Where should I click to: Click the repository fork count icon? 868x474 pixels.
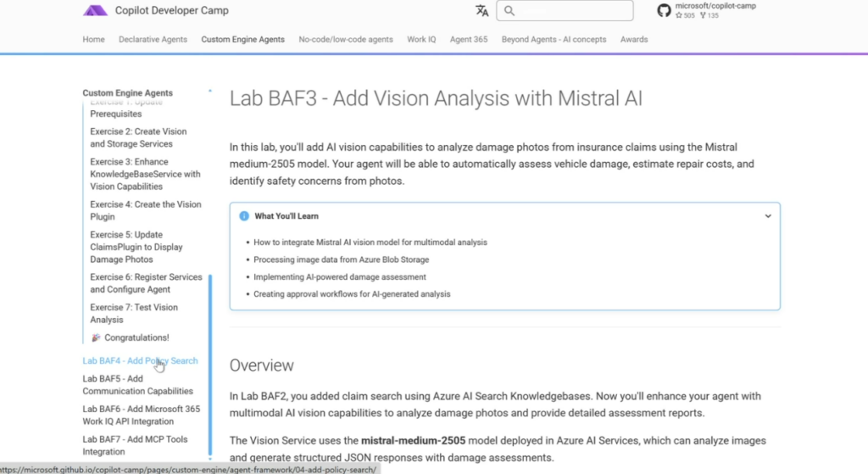(x=704, y=15)
